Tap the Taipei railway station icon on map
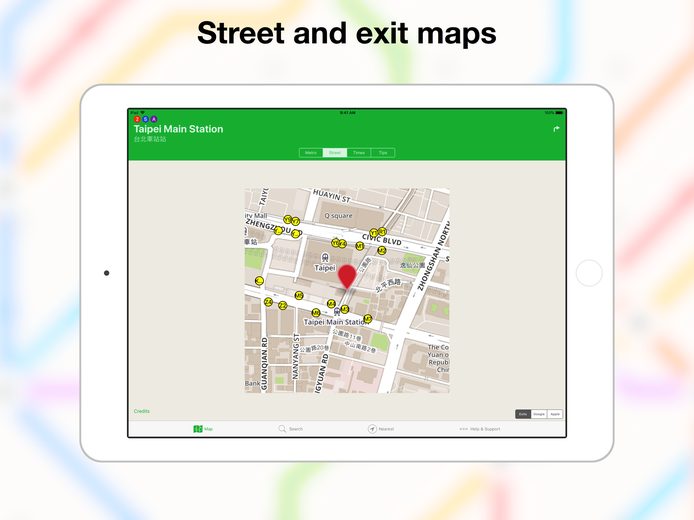The image size is (694, 520). (325, 258)
